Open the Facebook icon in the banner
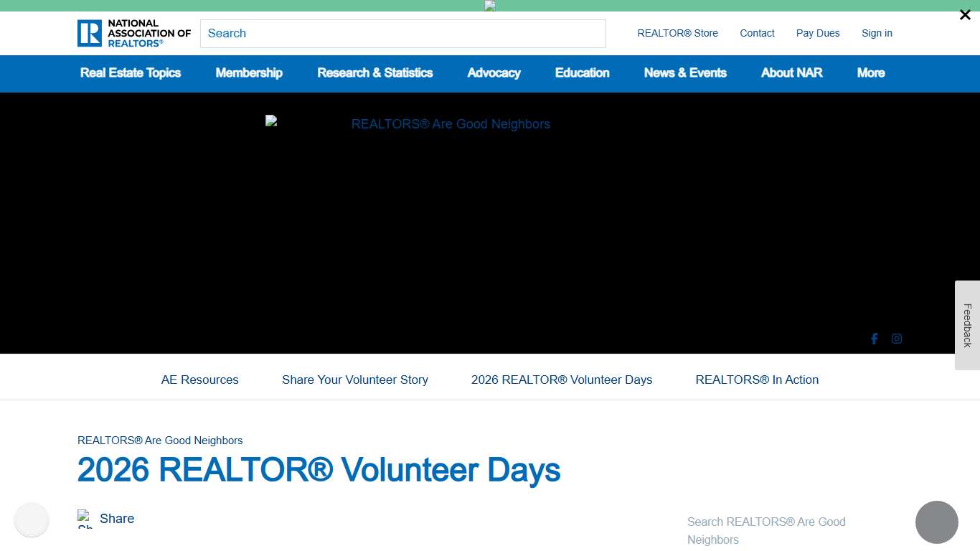The width and height of the screenshot is (980, 551). click(874, 339)
